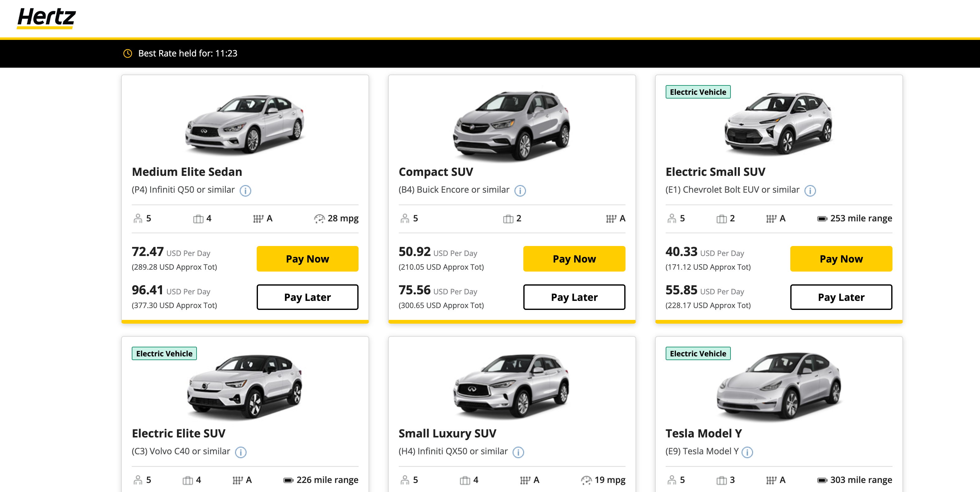Click the Hertz logo to return home
The width and height of the screenshot is (980, 492).
click(x=46, y=17)
